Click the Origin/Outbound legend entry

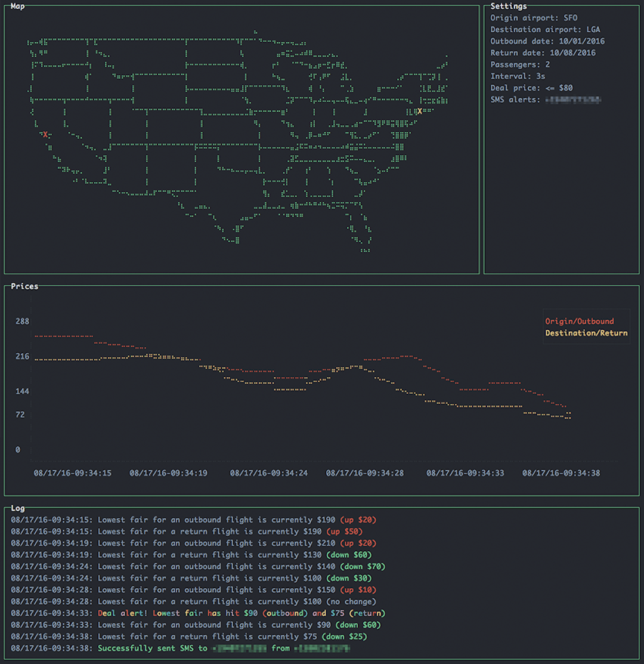[x=579, y=322]
